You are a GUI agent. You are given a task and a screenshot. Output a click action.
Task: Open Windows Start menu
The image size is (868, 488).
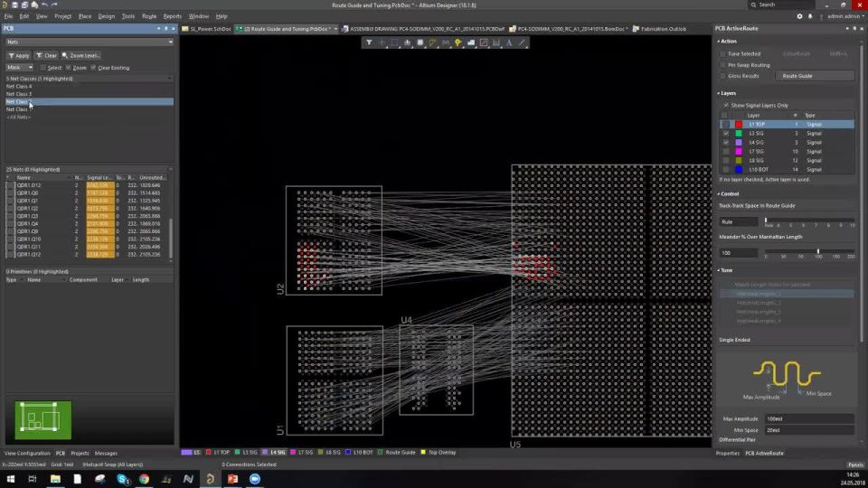pyautogui.click(x=11, y=479)
